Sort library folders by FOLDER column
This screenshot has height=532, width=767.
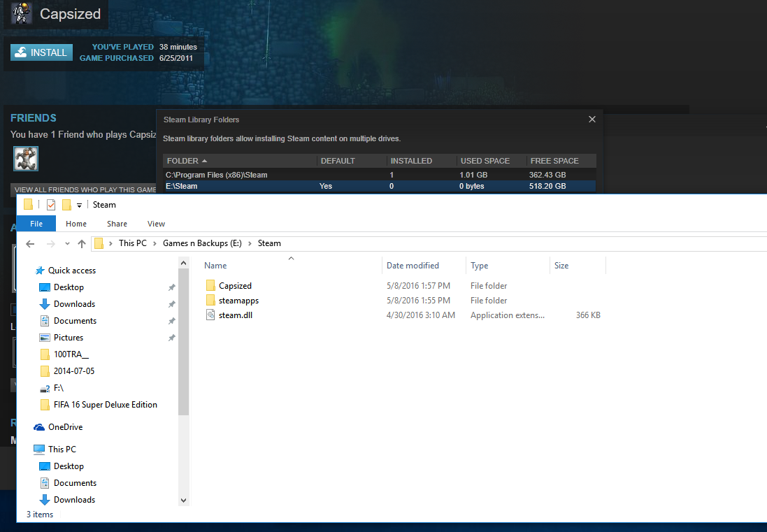pyautogui.click(x=240, y=161)
